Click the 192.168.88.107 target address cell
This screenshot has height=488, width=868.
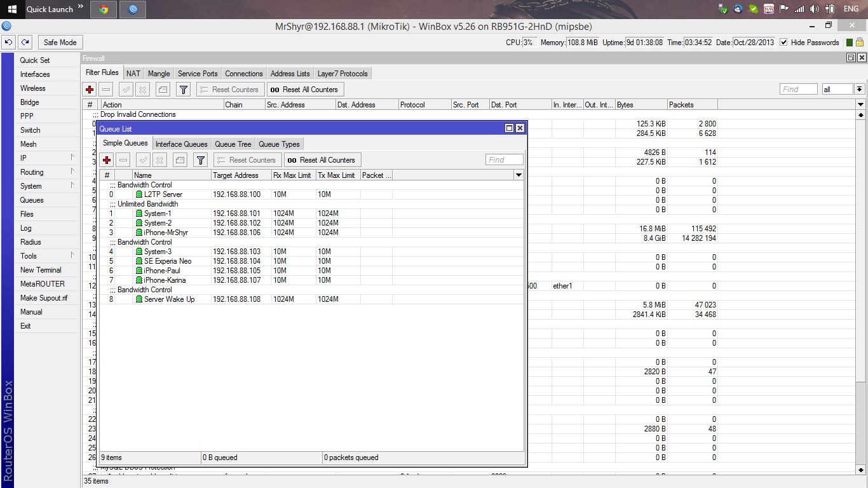pos(241,280)
